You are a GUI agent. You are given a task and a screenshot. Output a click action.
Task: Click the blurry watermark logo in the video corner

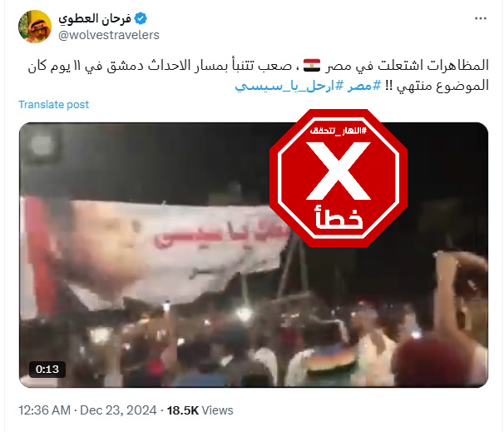click(x=41, y=145)
